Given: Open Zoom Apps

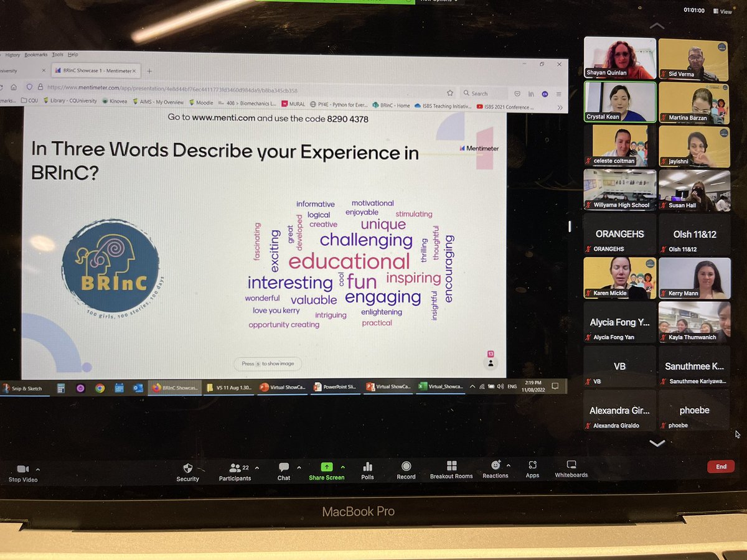Looking at the screenshot, I should (532, 470).
